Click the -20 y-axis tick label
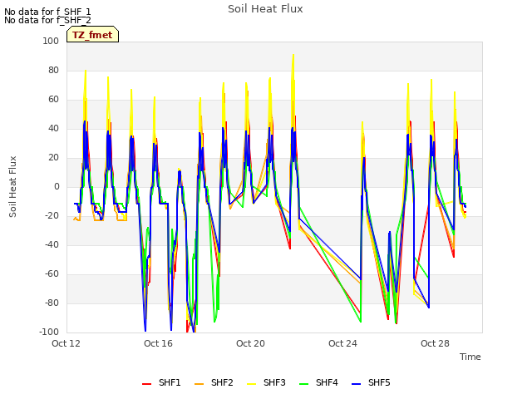Image resolution: width=532 pixels, height=399 pixels. click(52, 215)
